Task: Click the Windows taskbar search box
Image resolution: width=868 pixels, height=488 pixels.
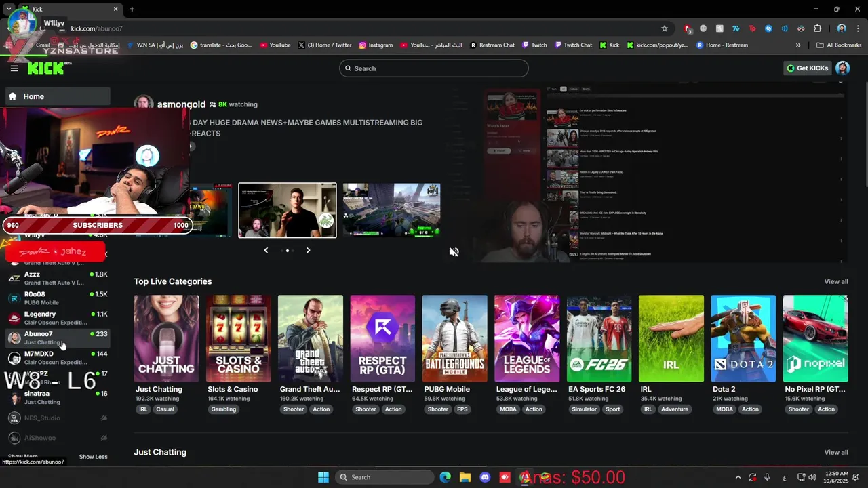Action: pyautogui.click(x=385, y=477)
